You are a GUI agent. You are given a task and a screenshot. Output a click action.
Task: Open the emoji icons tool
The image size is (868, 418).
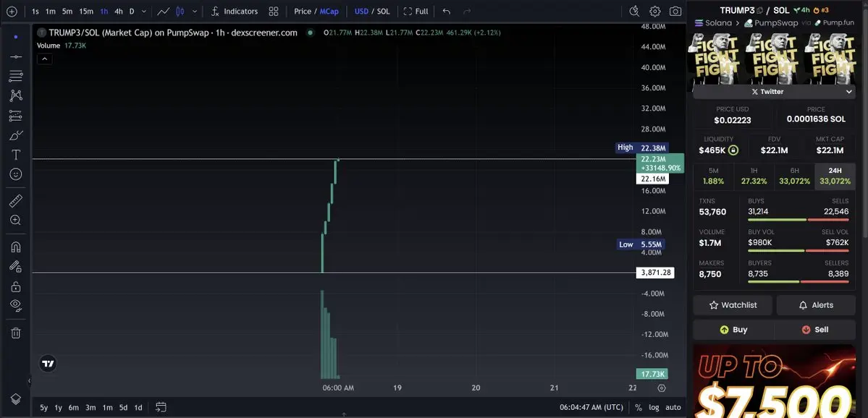click(15, 174)
